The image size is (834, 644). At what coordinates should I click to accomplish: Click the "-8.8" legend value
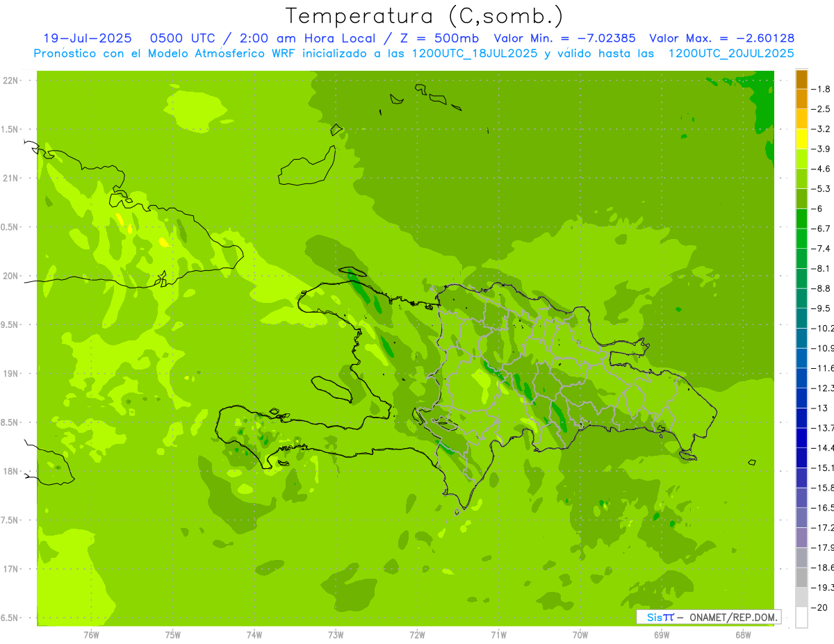[821, 288]
